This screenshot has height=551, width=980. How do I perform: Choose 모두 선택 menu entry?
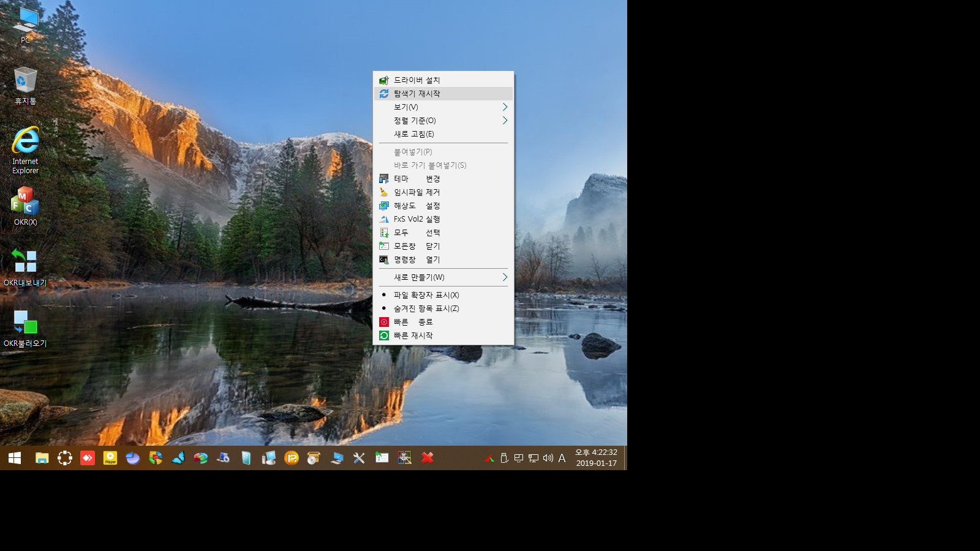[443, 233]
